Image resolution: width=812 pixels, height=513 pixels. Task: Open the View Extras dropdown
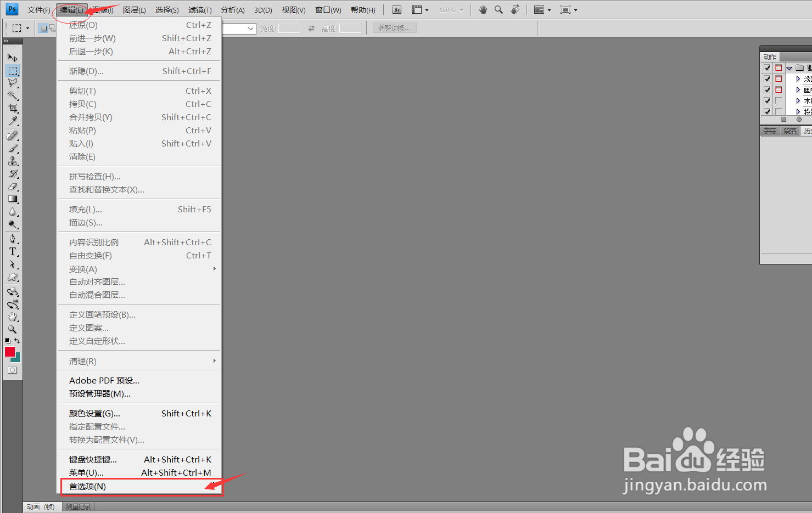(420, 10)
